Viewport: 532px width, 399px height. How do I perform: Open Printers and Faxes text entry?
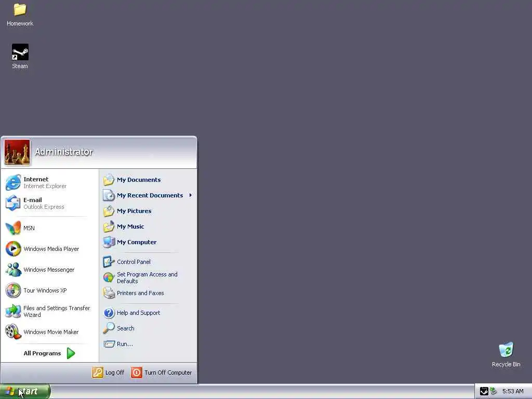click(x=140, y=293)
